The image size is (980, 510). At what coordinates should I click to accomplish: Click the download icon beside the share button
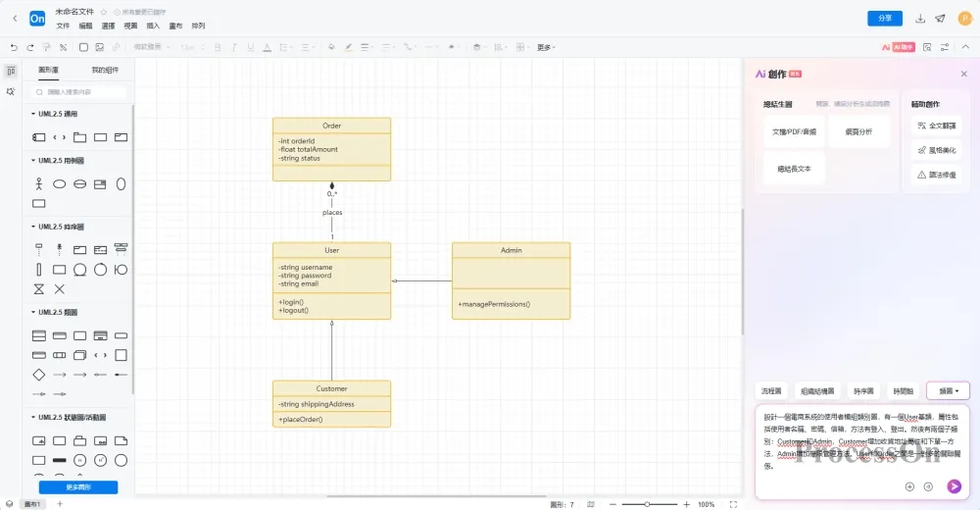coord(920,18)
